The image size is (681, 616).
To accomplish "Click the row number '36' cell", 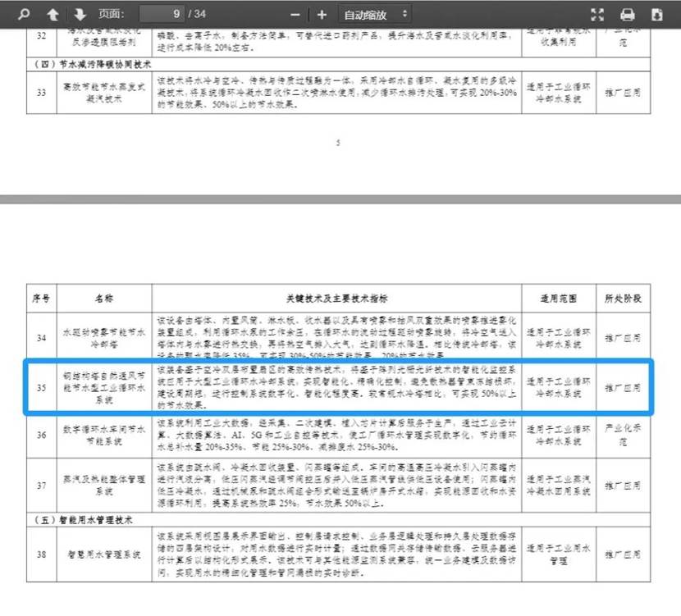I will pos(41,435).
